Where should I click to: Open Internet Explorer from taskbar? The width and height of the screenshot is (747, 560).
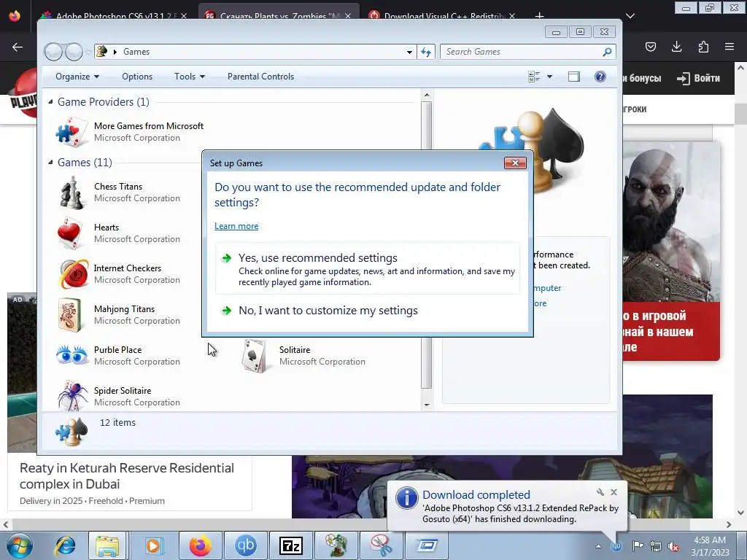coord(65,545)
